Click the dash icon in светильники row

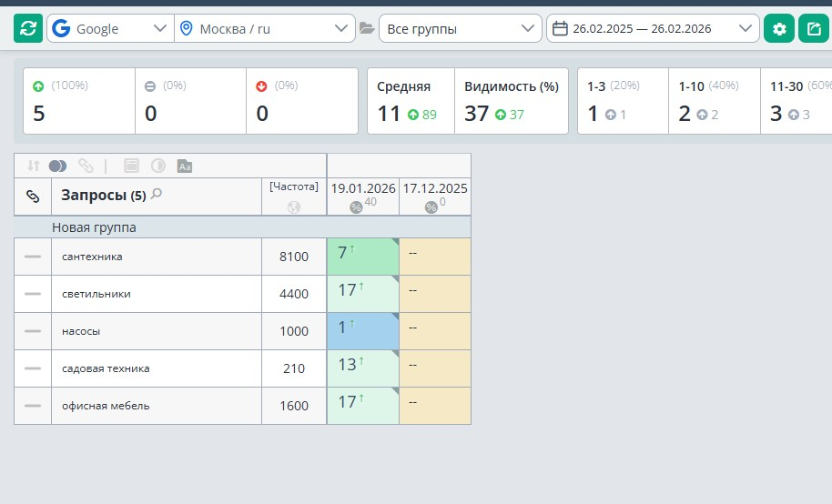pos(33,294)
